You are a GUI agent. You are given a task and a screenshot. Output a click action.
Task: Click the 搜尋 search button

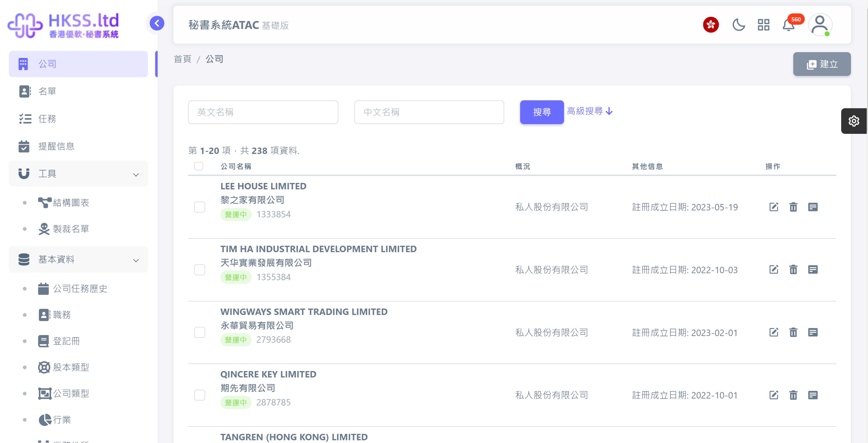coord(542,112)
